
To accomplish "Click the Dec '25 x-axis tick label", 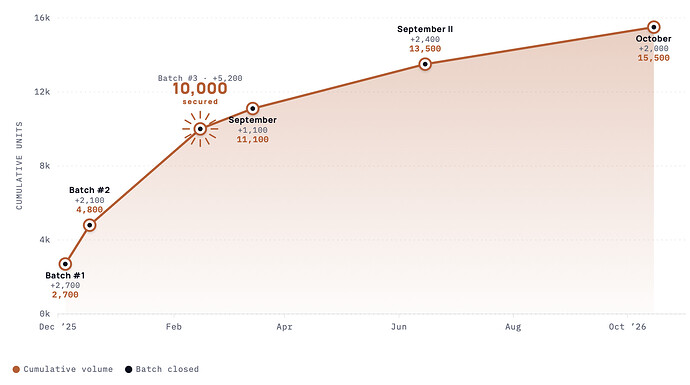I will coord(58,326).
